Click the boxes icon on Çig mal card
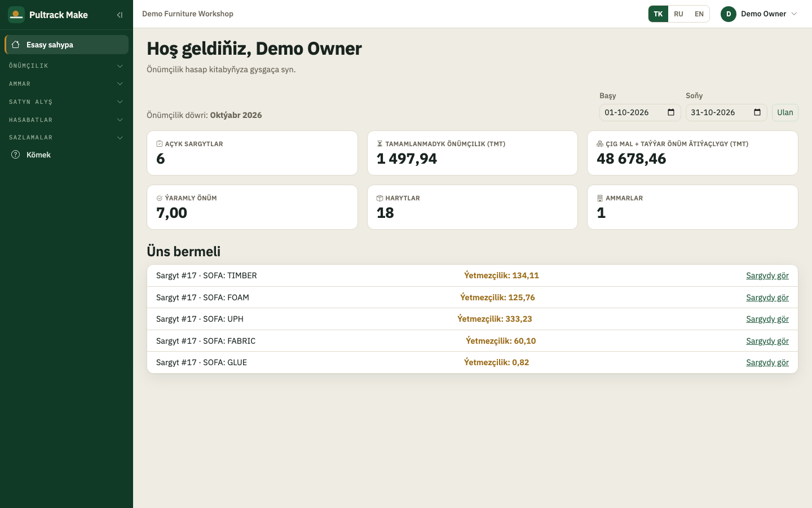812x508 pixels. click(x=600, y=144)
